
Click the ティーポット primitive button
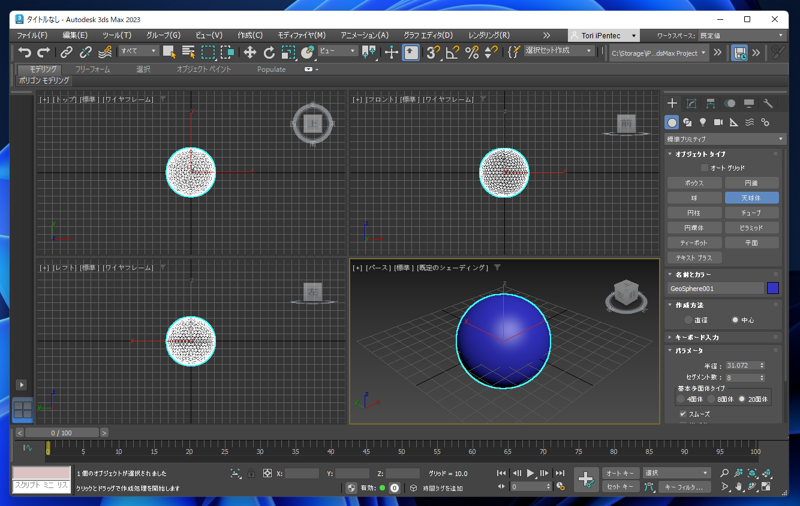694,243
